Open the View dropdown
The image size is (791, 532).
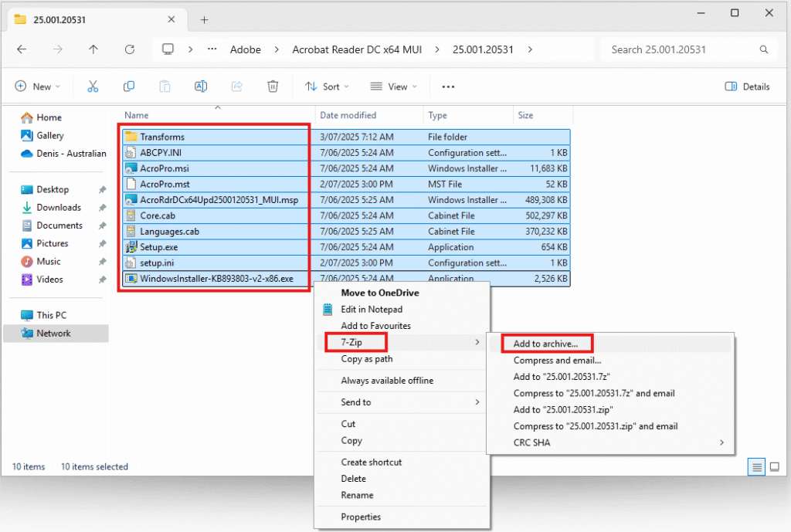click(x=393, y=86)
